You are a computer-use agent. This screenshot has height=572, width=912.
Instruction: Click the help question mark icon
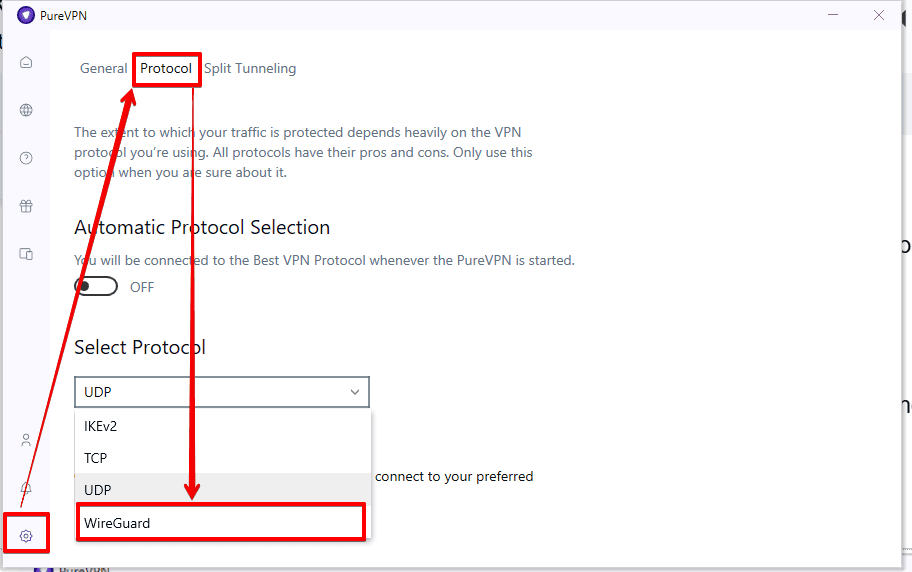pos(26,158)
